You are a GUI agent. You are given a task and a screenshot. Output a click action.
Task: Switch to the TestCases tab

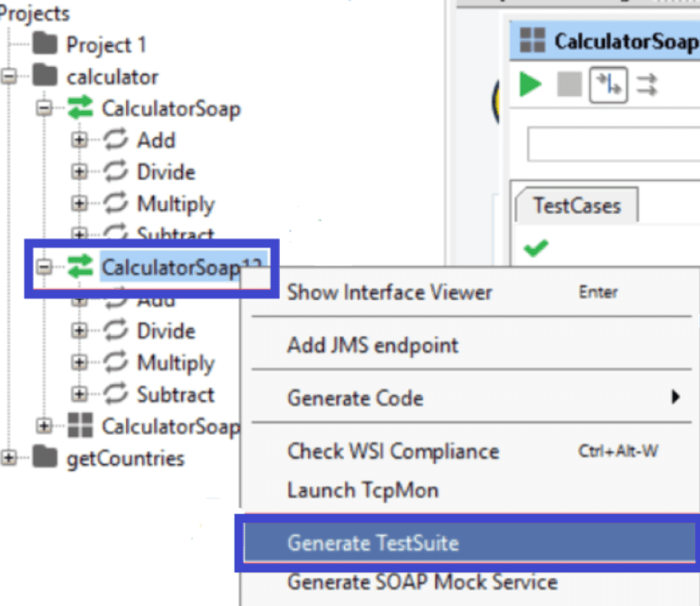(x=576, y=206)
